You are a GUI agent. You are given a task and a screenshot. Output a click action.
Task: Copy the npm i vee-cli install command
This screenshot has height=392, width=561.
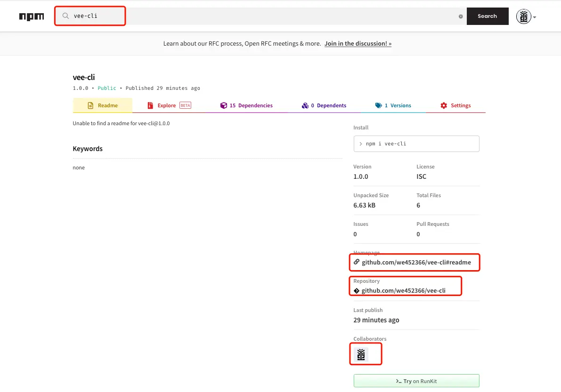[416, 144]
